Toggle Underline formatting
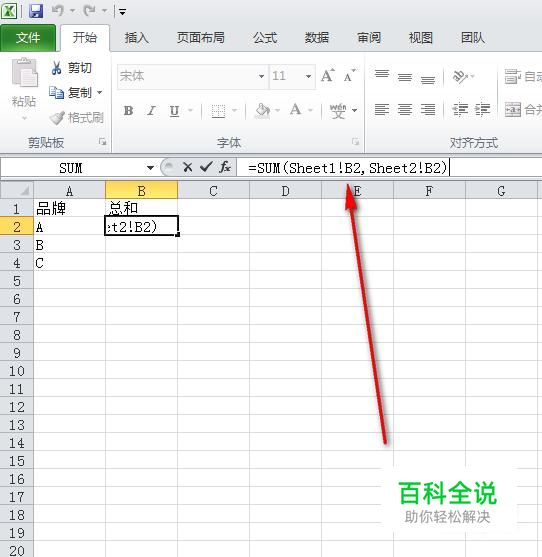This screenshot has height=557, width=542. coord(174,111)
